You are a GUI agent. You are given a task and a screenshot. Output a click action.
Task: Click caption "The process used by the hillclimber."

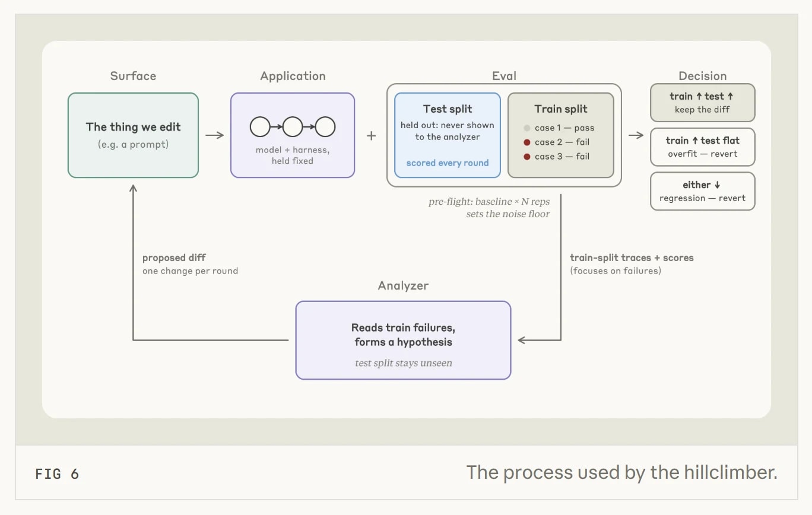[621, 472]
